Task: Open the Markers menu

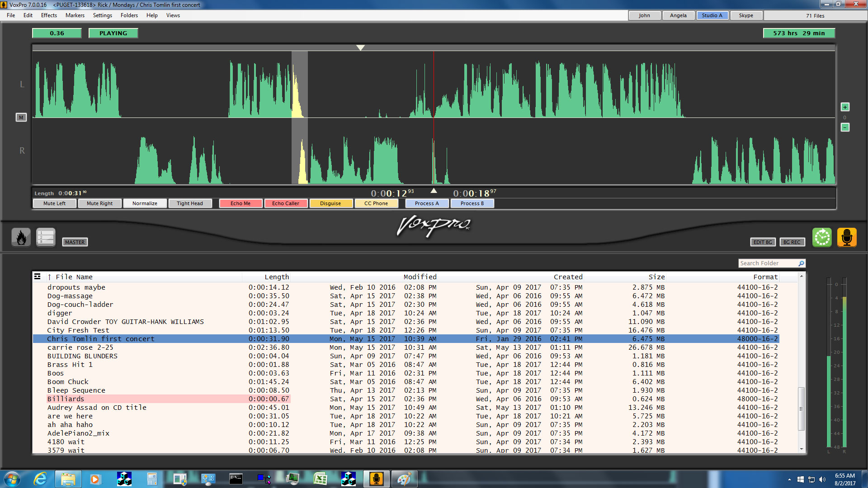Action: (75, 15)
